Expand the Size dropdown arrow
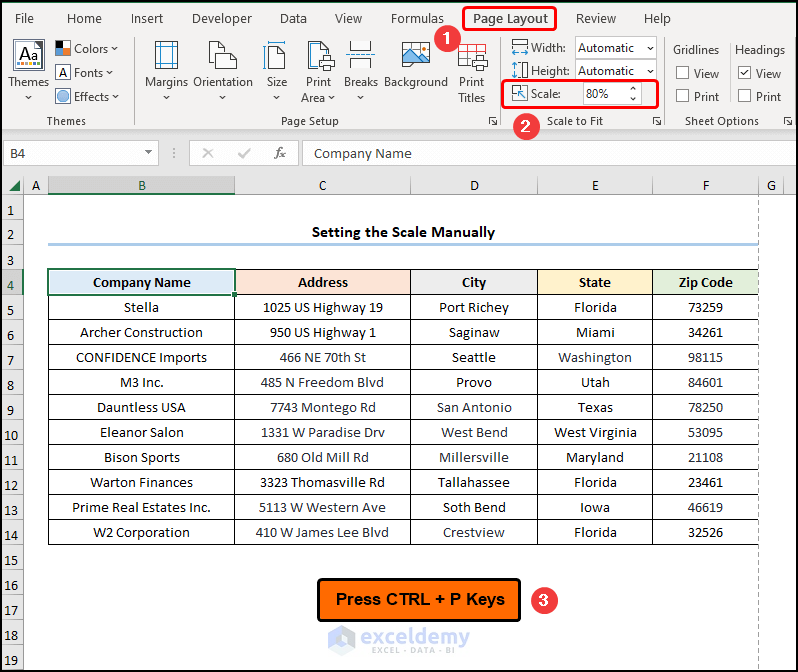798x672 pixels. pyautogui.click(x=276, y=97)
